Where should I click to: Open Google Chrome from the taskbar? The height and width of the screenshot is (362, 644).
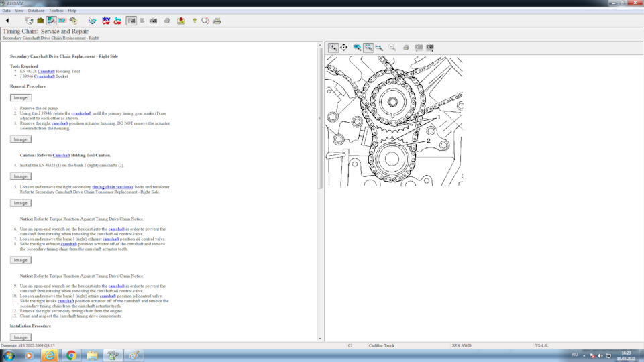[x=71, y=355]
